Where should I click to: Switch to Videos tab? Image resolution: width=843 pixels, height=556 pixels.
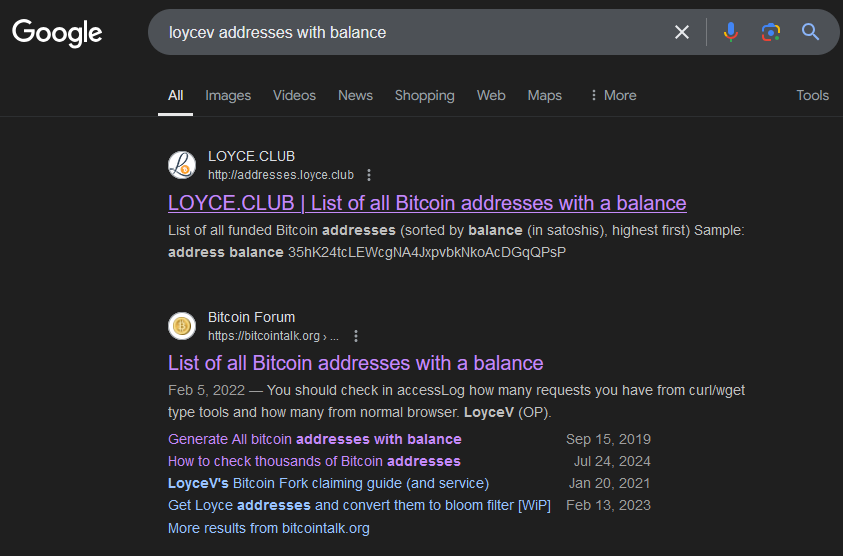[294, 96]
